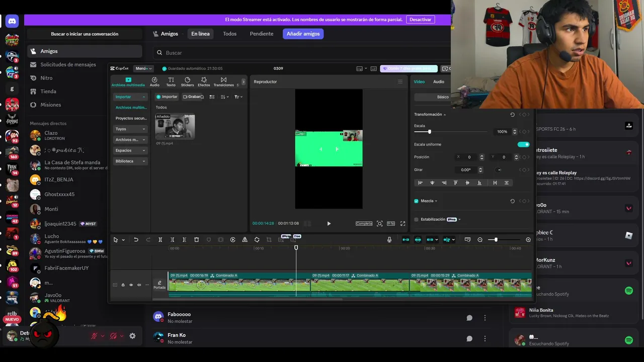Align clip to top edge
Image resolution: width=644 pixels, height=362 pixels.
[456, 183]
